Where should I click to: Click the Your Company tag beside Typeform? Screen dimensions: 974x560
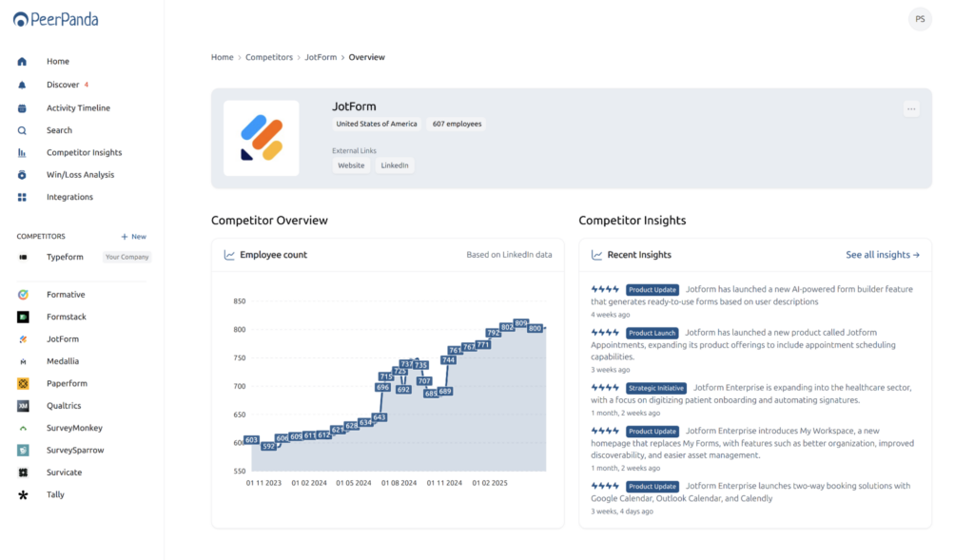pos(127,256)
